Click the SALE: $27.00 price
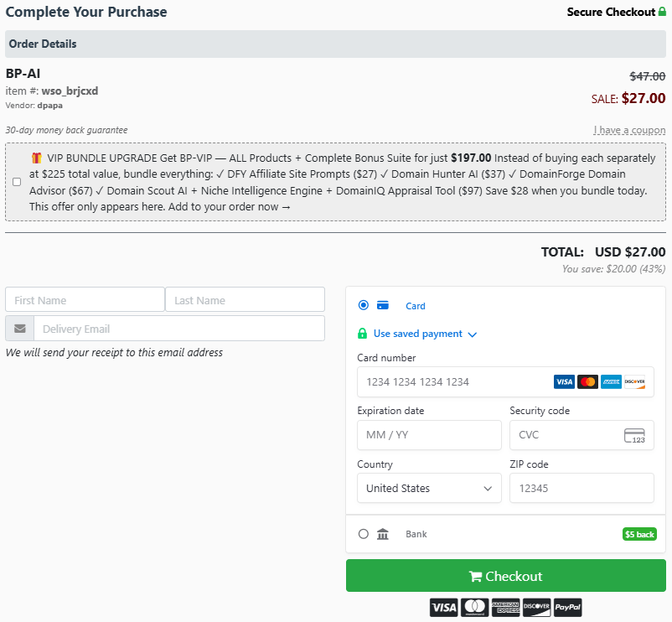 [628, 99]
